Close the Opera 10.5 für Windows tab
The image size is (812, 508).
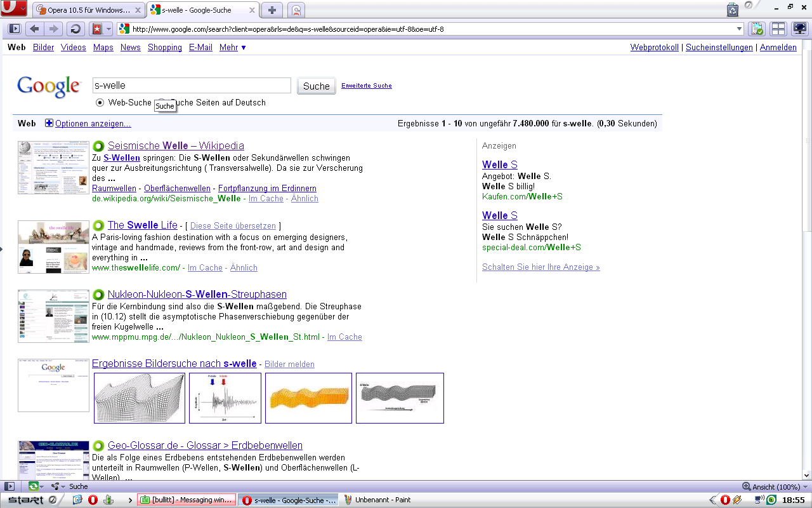[x=138, y=10]
